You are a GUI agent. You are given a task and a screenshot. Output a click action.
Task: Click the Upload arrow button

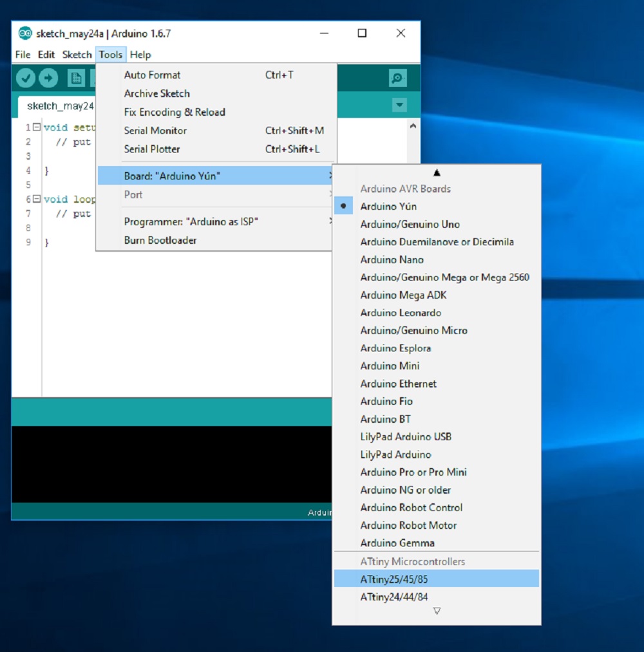[48, 78]
